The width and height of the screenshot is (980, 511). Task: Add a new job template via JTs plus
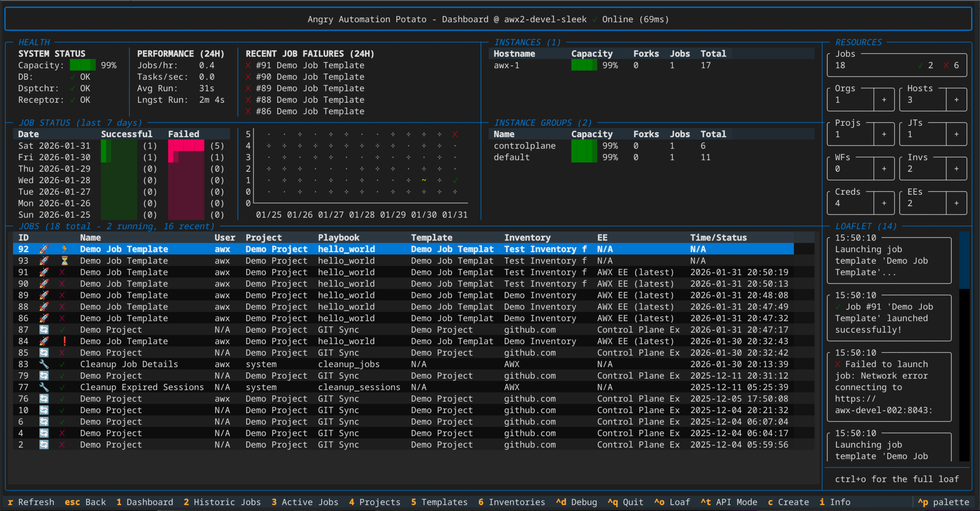pyautogui.click(x=956, y=135)
